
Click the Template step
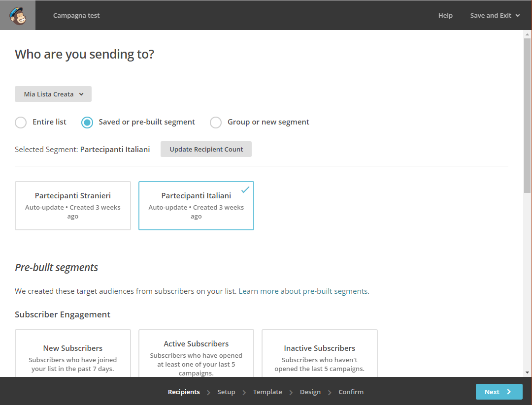pyautogui.click(x=267, y=392)
